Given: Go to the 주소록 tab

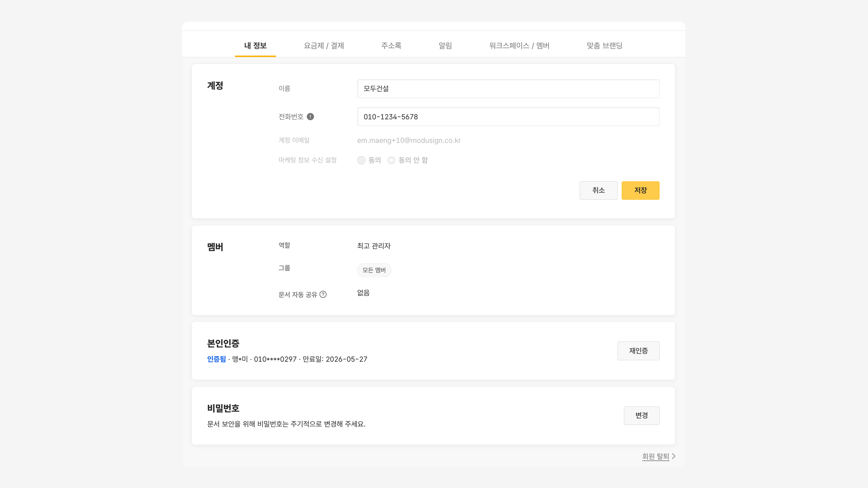Looking at the screenshot, I should click(391, 45).
